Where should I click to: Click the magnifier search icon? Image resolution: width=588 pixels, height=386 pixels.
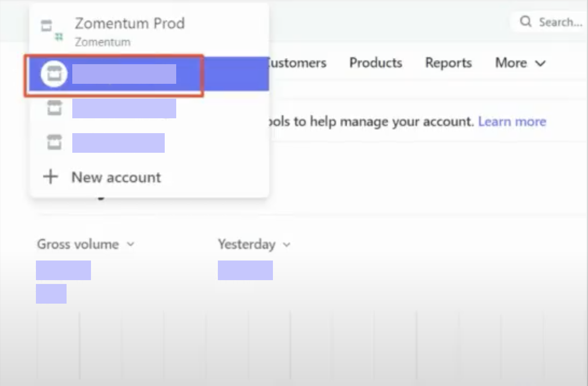pyautogui.click(x=526, y=22)
